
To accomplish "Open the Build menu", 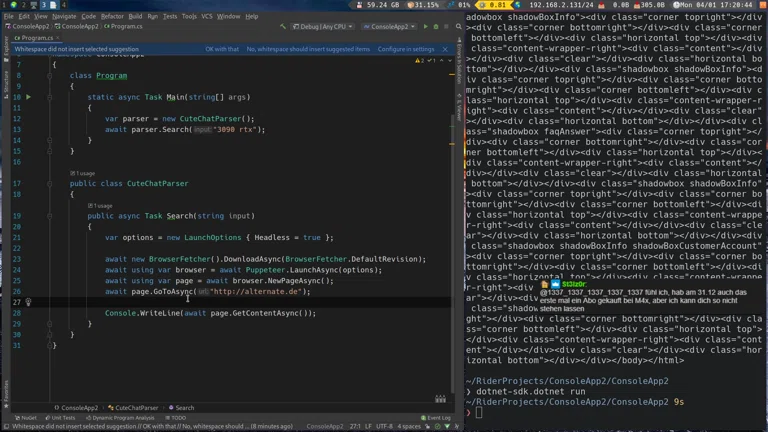I will [x=135, y=16].
